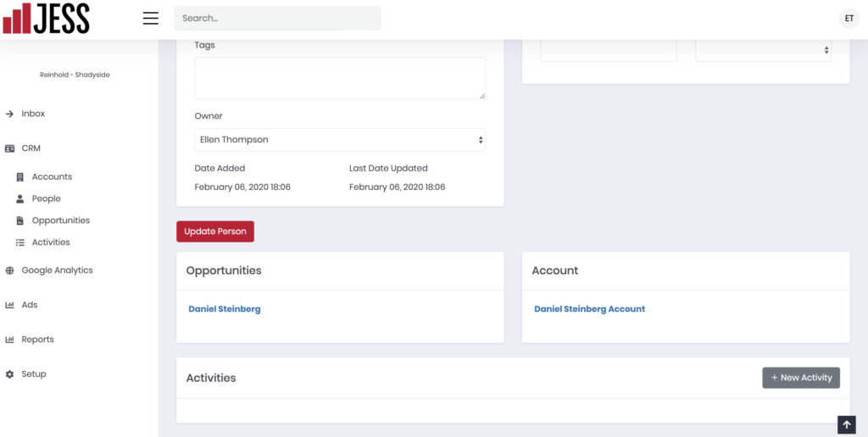This screenshot has height=437, width=868.
Task: Add a New Activity
Action: pyautogui.click(x=801, y=378)
